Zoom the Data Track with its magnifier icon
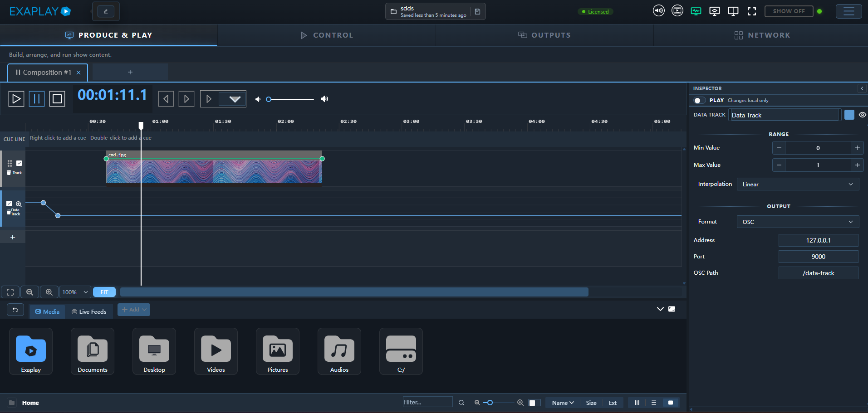This screenshot has width=868, height=413. coord(19,204)
